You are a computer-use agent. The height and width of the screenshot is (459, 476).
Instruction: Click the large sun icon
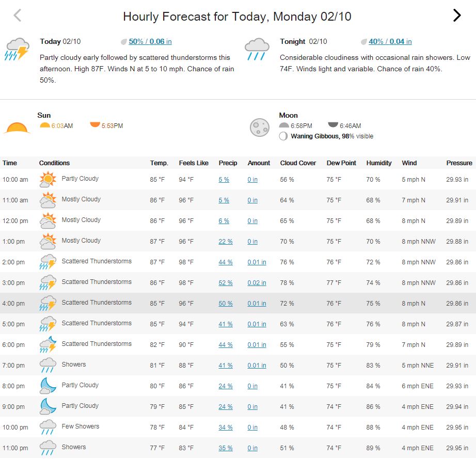17,128
